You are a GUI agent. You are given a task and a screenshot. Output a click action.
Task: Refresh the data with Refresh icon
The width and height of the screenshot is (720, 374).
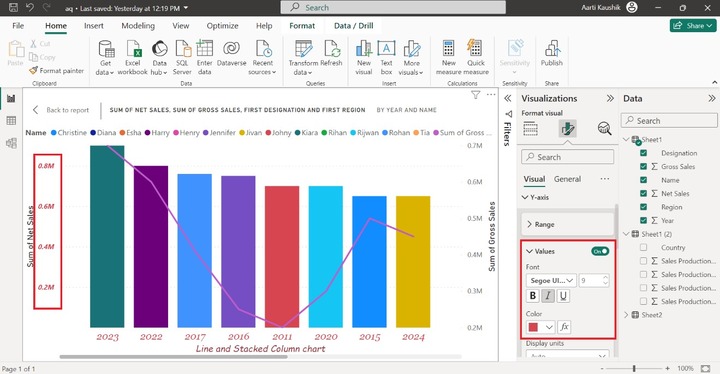[x=332, y=54]
